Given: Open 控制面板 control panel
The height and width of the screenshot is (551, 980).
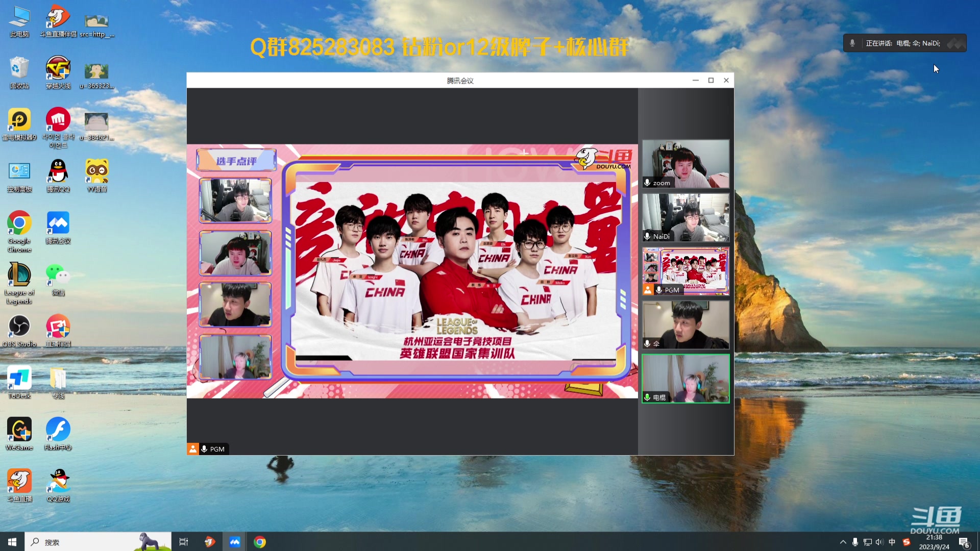Looking at the screenshot, I should (19, 176).
